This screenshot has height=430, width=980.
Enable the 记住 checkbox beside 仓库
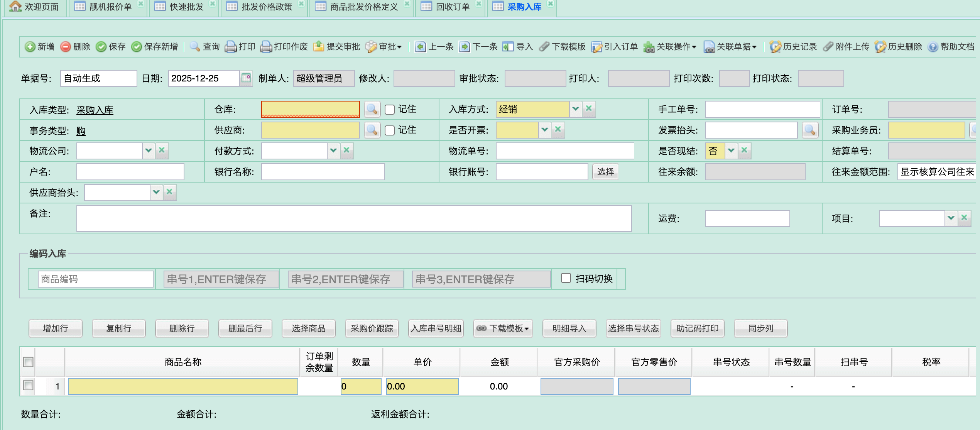click(390, 110)
